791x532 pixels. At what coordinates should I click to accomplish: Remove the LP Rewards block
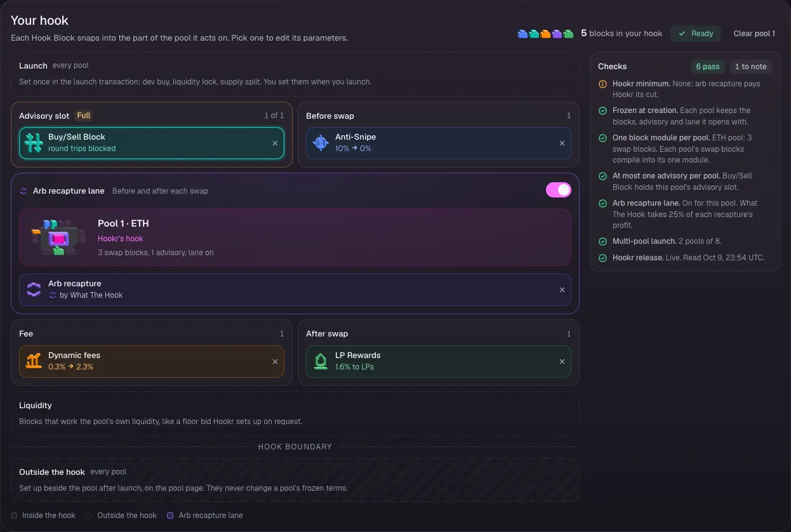pos(562,361)
